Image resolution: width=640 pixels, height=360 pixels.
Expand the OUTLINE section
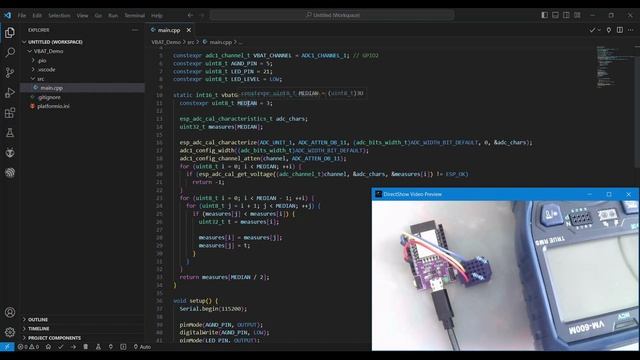pyautogui.click(x=82, y=319)
